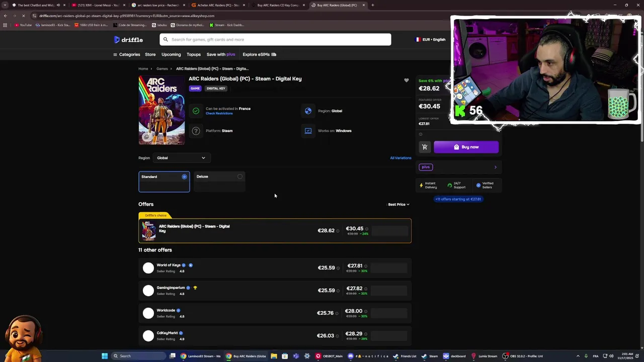This screenshot has height=362, width=644.
Task: Open new browser tab plus button
Action: [x=372, y=5]
